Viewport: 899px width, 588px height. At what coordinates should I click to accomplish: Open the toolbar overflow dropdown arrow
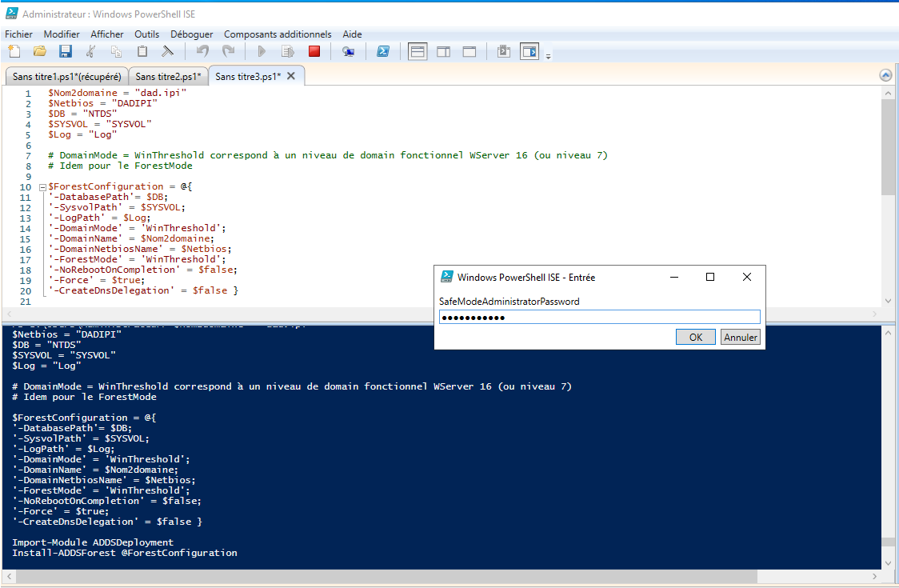tap(548, 56)
